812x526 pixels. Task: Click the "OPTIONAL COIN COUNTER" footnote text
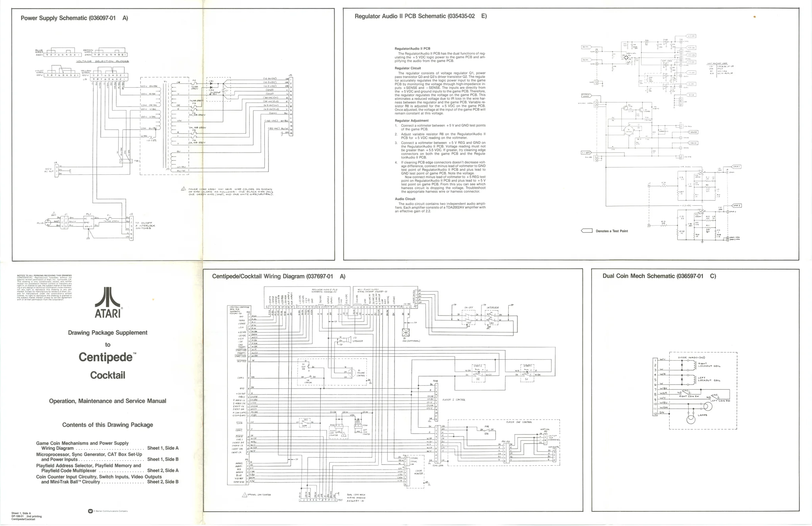(x=259, y=495)
